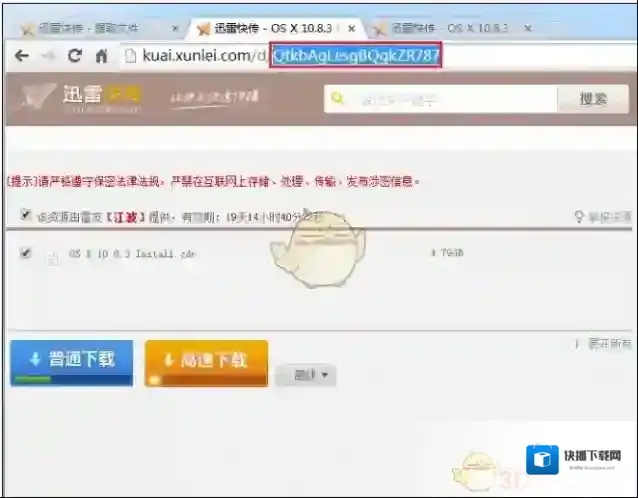Viewport: 638px width, 498px height.
Task: Click the highlighted URL in address bar
Action: 355,56
